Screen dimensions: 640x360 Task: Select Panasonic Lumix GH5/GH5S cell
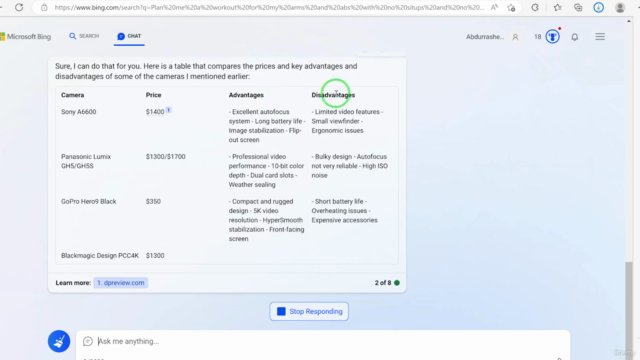86,161
